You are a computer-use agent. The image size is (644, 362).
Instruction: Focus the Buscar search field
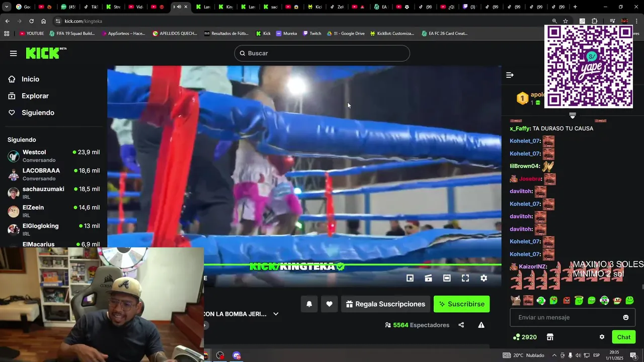click(322, 53)
